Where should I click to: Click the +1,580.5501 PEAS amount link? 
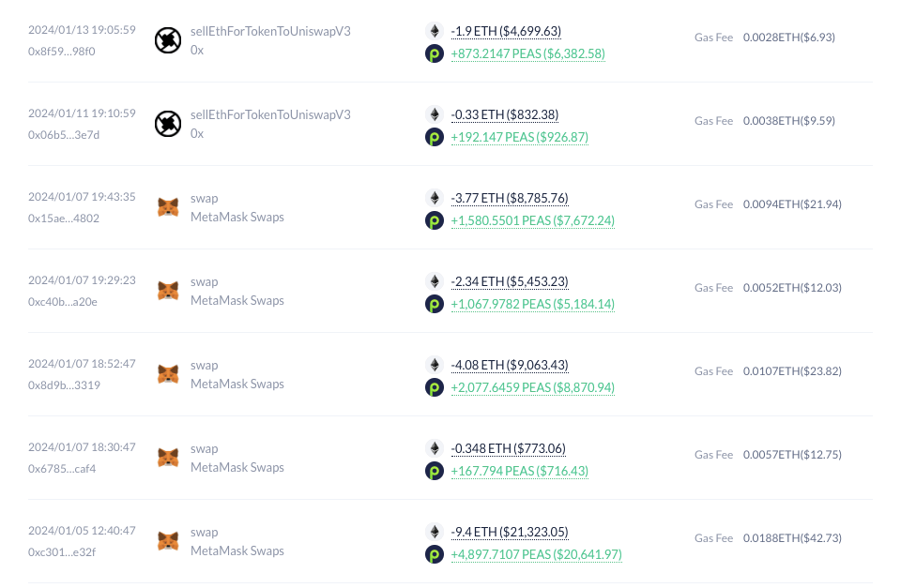[x=533, y=220]
